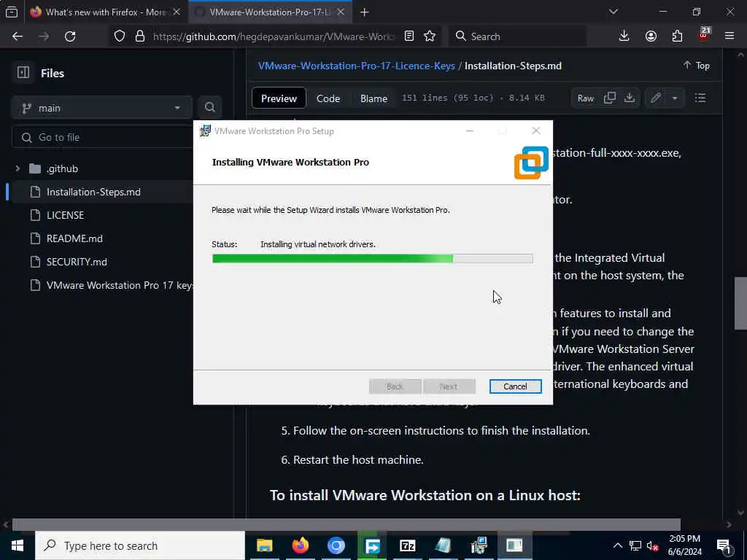This screenshot has width=747, height=560.
Task: Open VMware-Workstation-Pro-17-Licence-Keys breadcrumb link
Action: pos(356,66)
